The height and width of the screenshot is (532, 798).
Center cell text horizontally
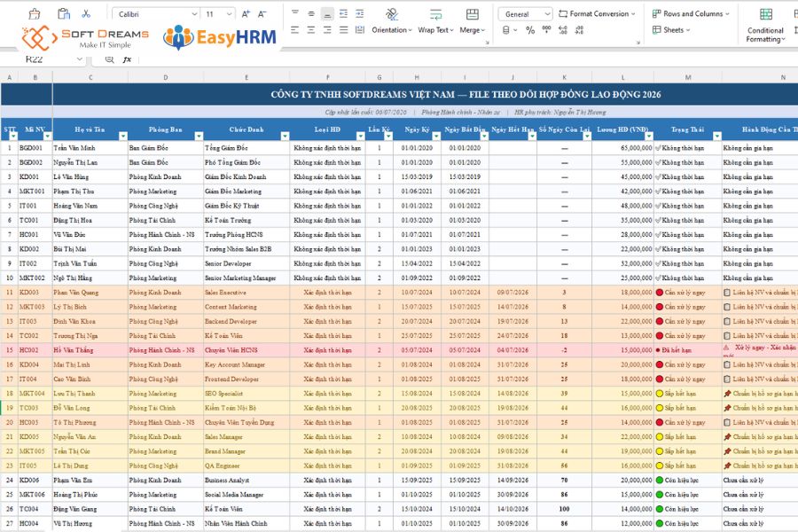click(x=311, y=30)
